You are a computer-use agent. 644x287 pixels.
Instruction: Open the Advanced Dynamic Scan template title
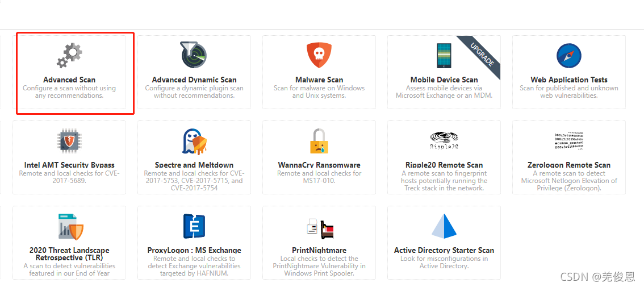click(194, 80)
